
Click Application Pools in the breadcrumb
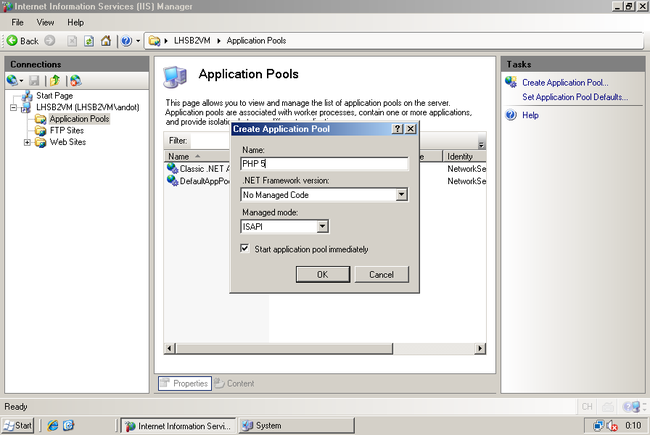point(256,41)
